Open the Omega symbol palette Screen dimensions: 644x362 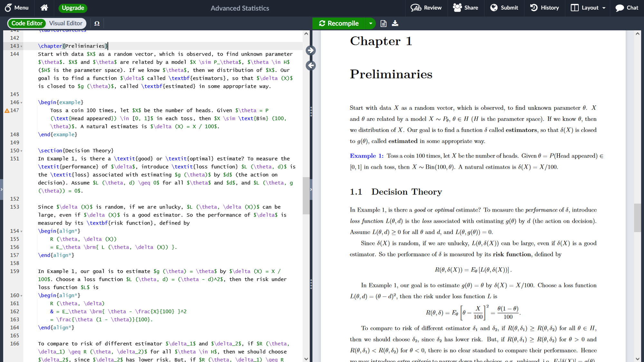(97, 23)
